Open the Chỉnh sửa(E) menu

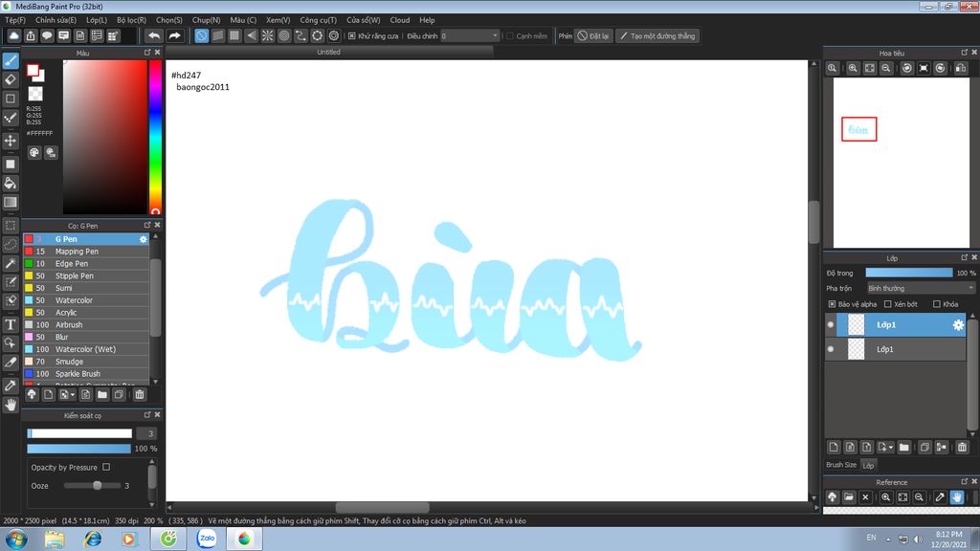pyautogui.click(x=56, y=20)
